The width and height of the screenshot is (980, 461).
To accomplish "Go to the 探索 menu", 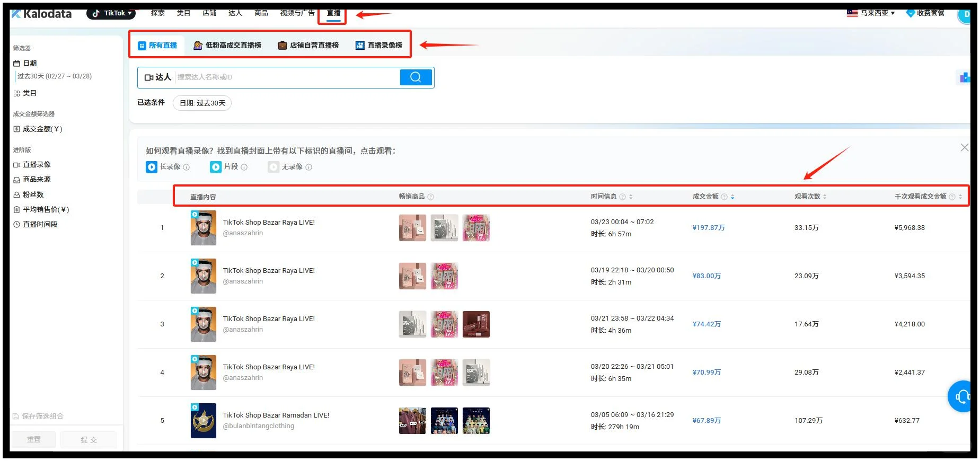I will pyautogui.click(x=157, y=13).
